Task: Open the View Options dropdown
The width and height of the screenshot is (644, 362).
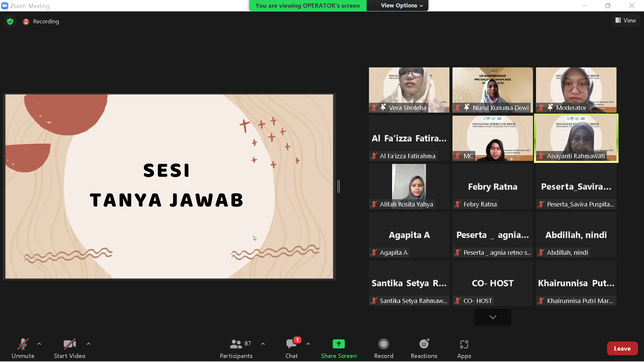Action: click(x=401, y=5)
